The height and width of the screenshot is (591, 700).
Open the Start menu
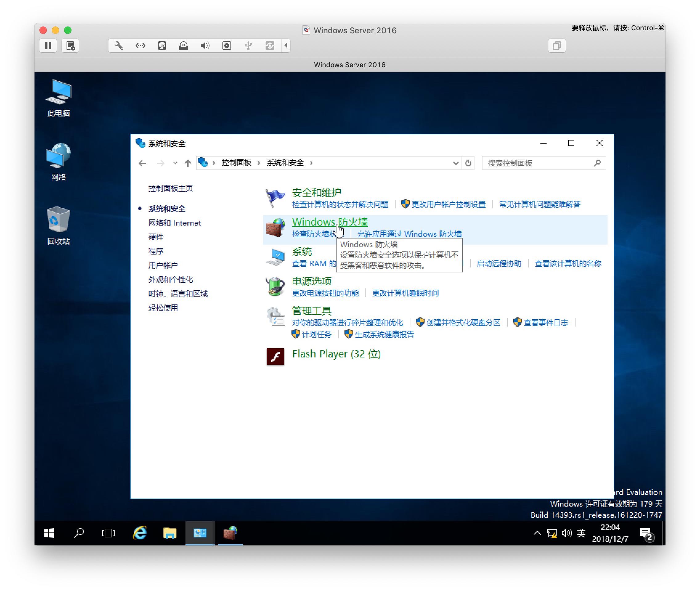[x=49, y=533]
